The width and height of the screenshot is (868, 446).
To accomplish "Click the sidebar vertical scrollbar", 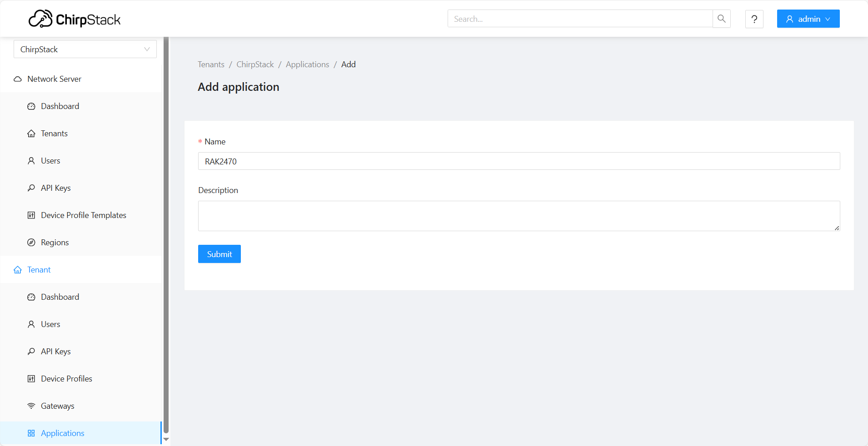I will point(166,235).
